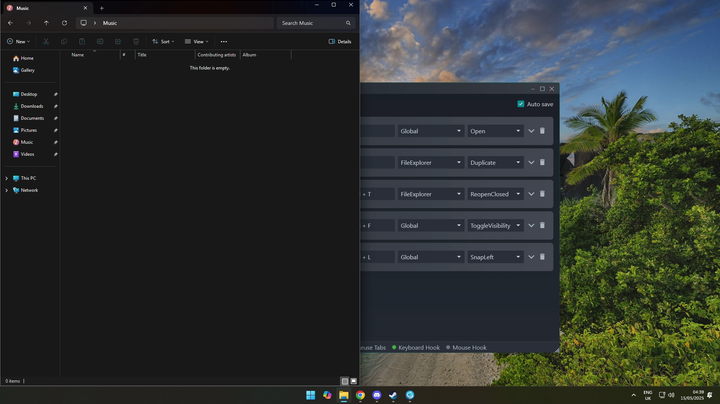Delete the SnapLeft hotkey row
This screenshot has height=404, width=720.
543,257
